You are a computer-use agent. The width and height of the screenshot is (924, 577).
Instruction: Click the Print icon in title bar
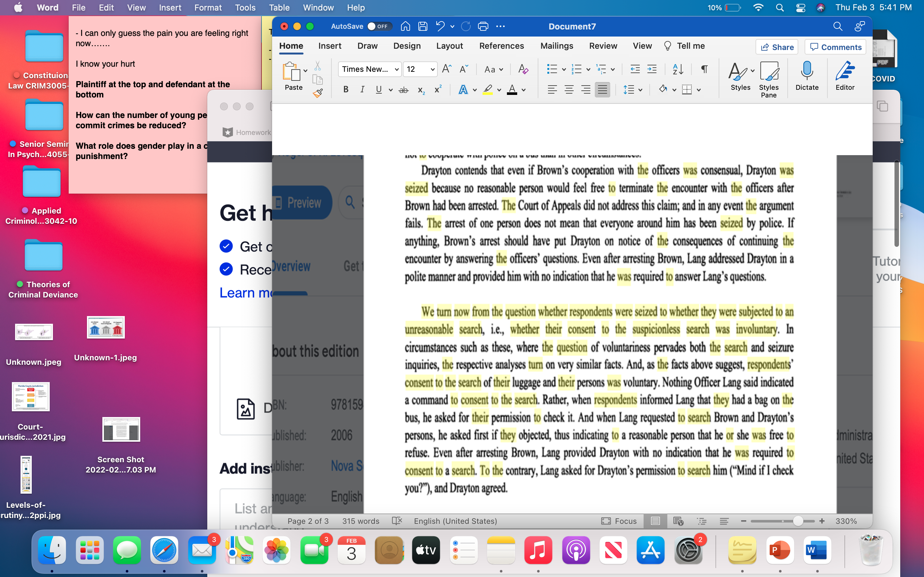coord(483,26)
